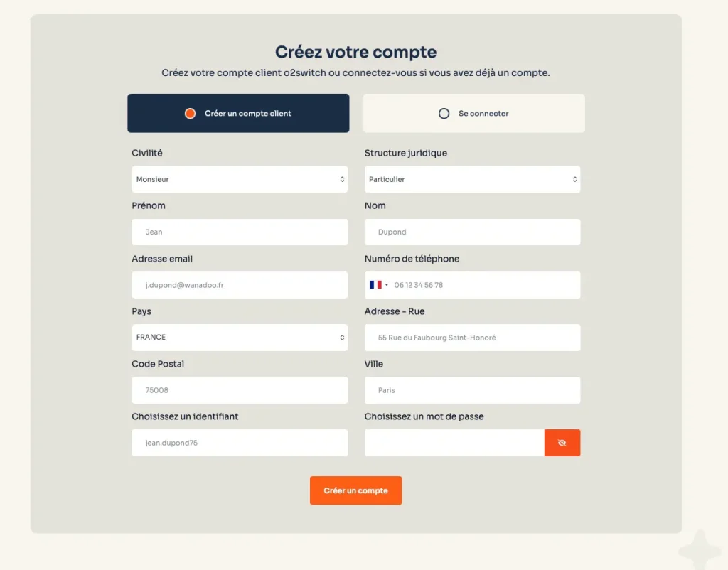Expand the Structure juridique dropdown

(472, 179)
